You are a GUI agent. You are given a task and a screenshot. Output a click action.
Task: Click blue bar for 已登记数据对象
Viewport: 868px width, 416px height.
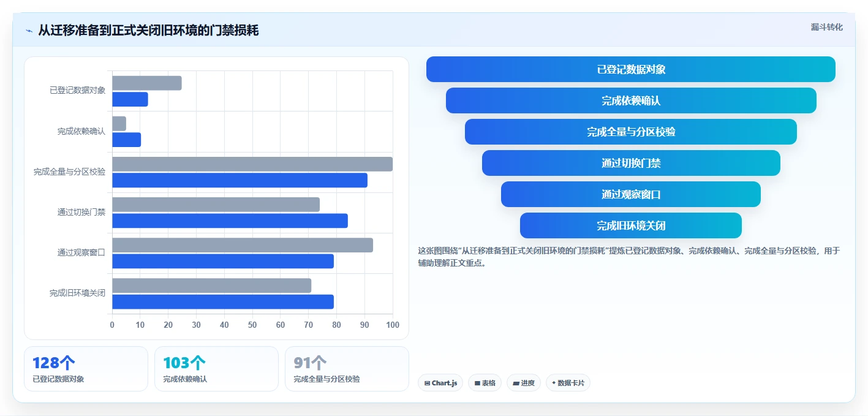point(130,99)
